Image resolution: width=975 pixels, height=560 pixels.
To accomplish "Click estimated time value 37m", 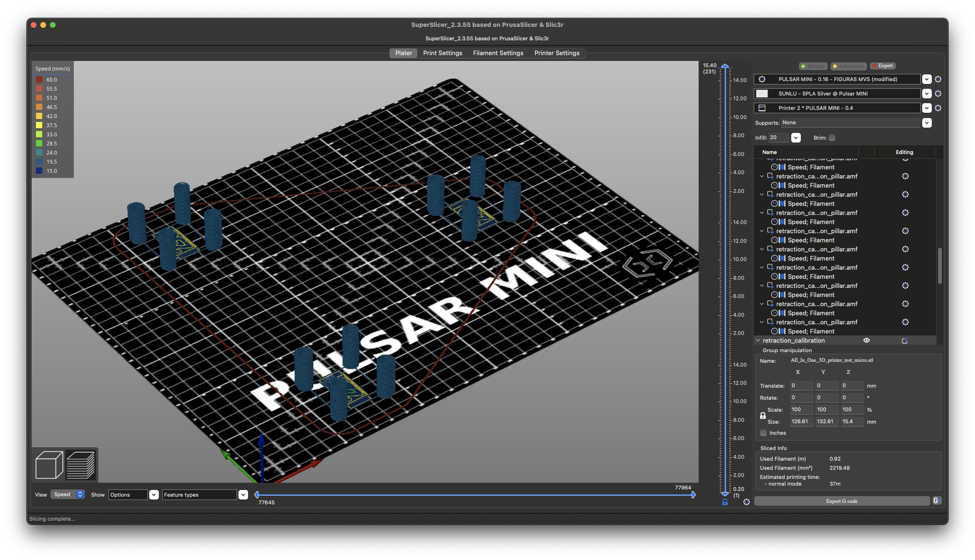I will point(835,484).
